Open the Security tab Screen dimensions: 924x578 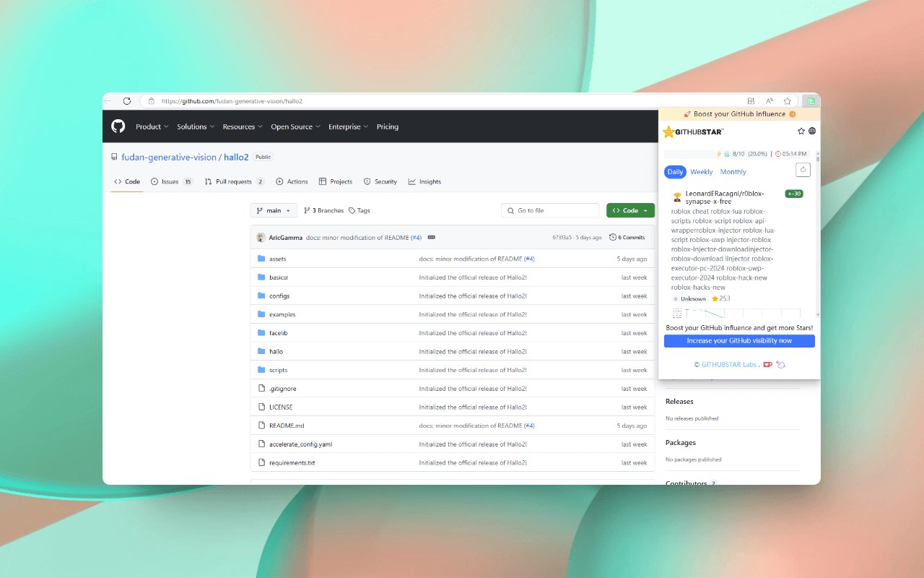click(380, 181)
